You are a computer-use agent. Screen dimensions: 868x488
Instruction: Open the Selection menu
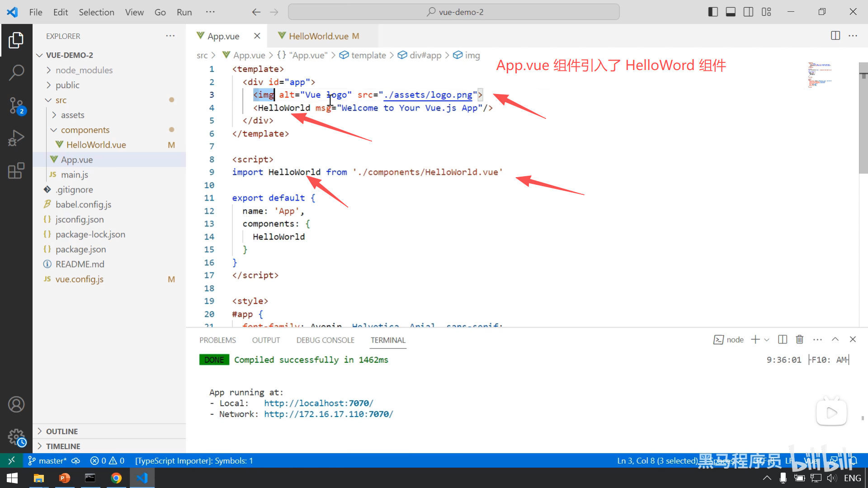(x=96, y=12)
